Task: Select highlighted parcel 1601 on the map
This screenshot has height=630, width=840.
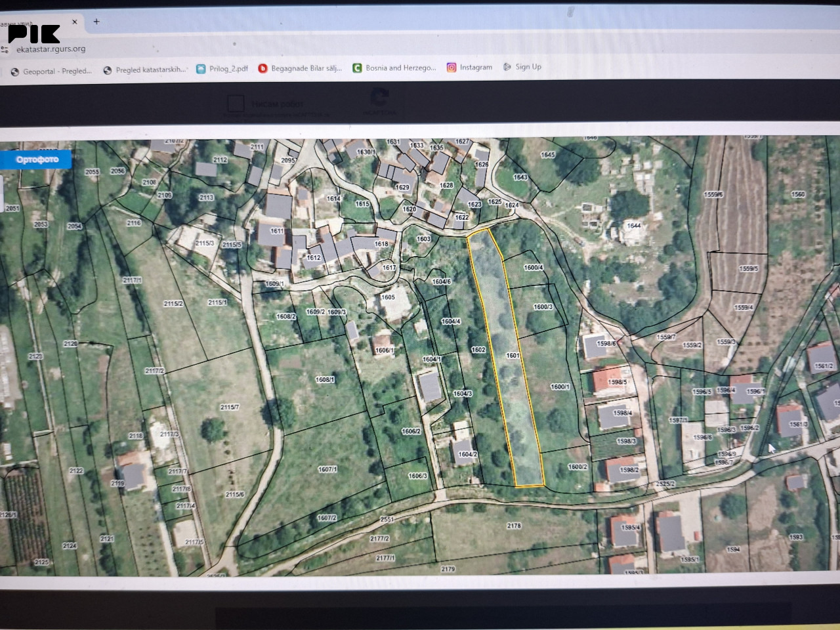Action: click(513, 355)
